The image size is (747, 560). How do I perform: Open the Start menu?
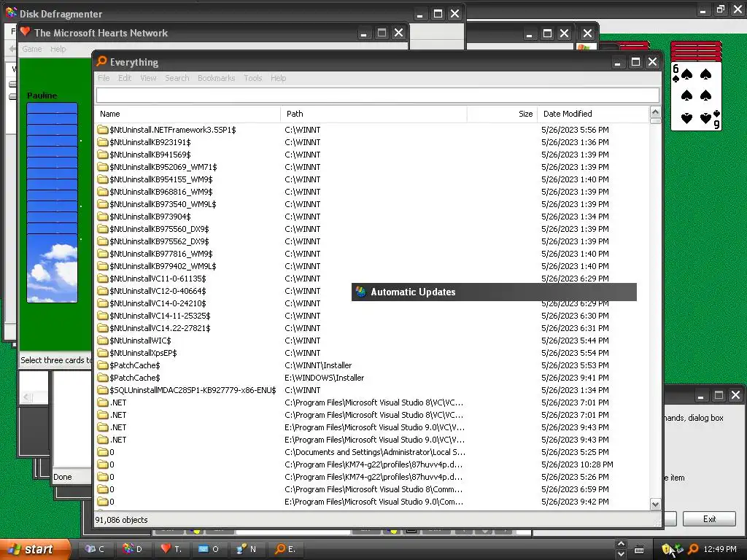click(34, 549)
